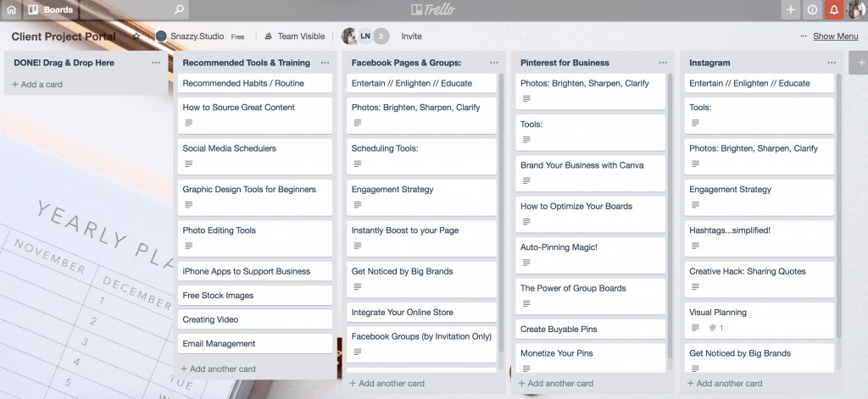
Task: Open the Email Management card
Action: coord(255,344)
